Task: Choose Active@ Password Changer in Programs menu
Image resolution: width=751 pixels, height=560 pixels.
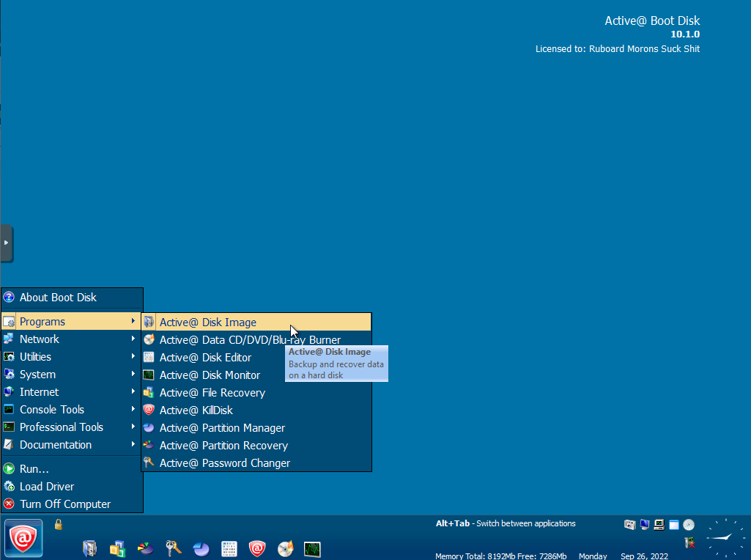Action: tap(224, 463)
